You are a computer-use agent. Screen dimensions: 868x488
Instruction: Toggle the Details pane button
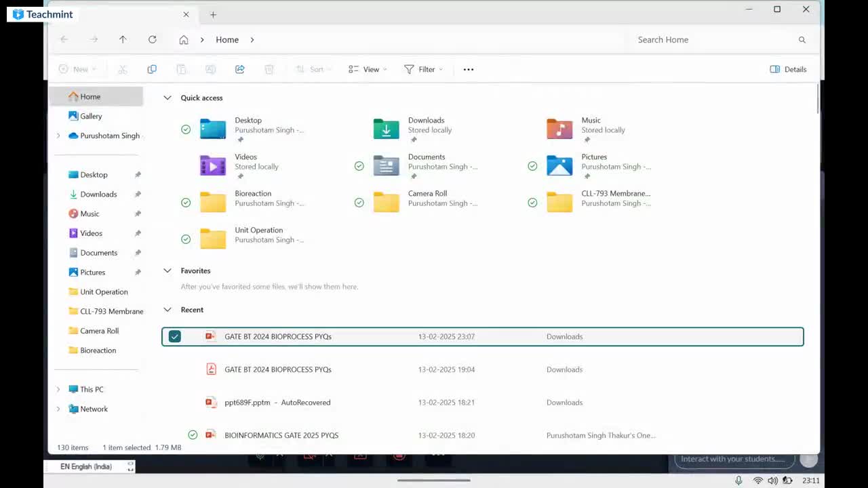(788, 69)
